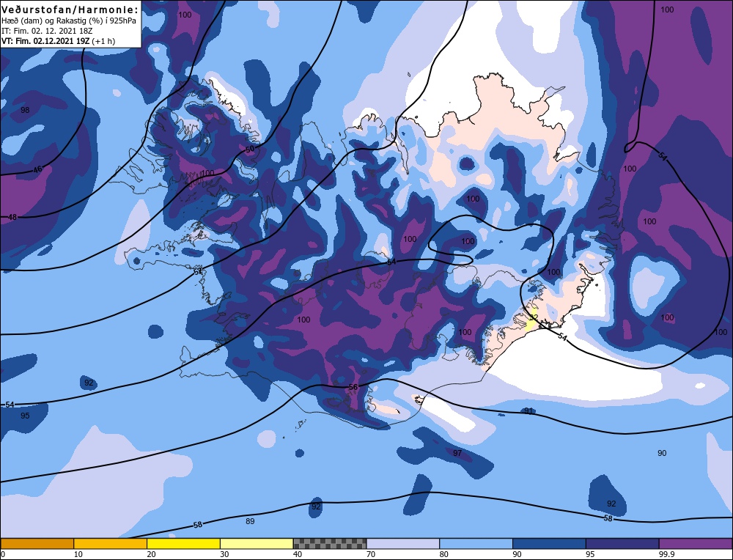Click the contour label '48'
Viewport: 733px width, 560px height.
(12, 218)
